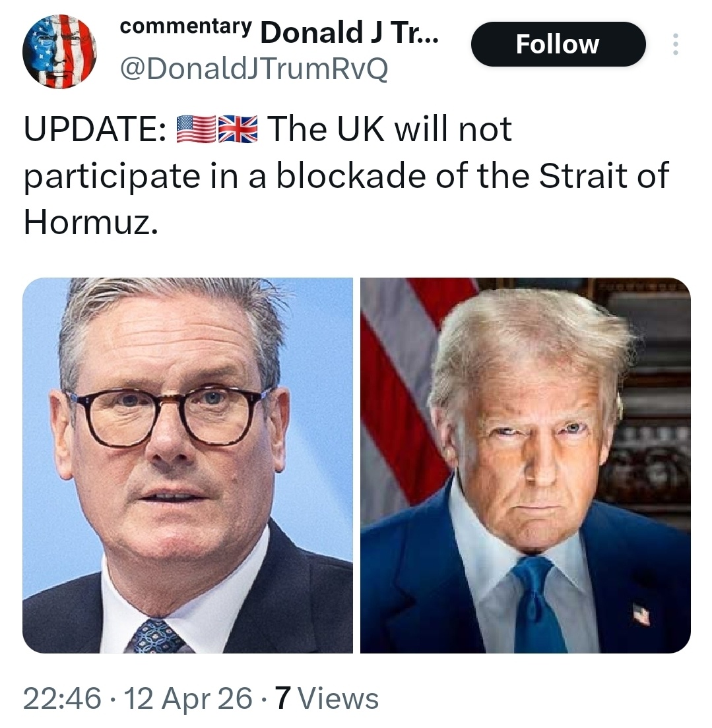Image resolution: width=712 pixels, height=728 pixels.
Task: Click the 22:46 timestamp
Action: 62,698
